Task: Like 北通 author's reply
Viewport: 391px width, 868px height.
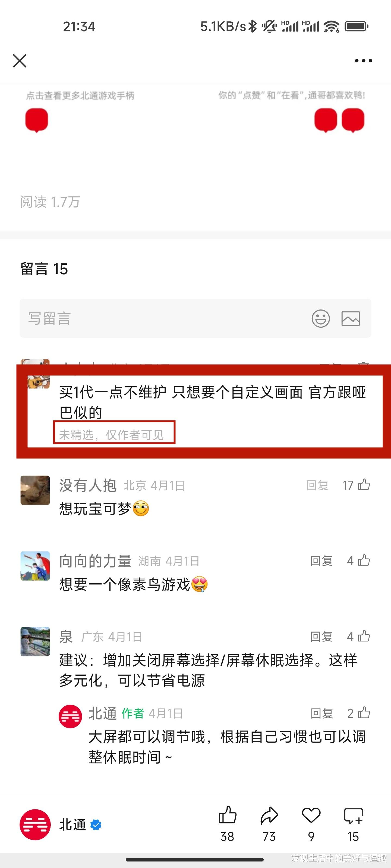Action: pyautogui.click(x=364, y=713)
